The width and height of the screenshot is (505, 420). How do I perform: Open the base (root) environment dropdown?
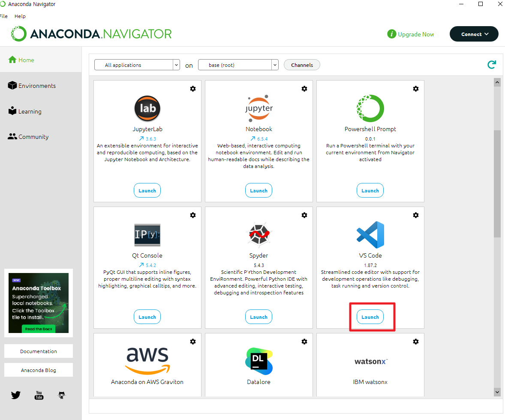click(238, 65)
